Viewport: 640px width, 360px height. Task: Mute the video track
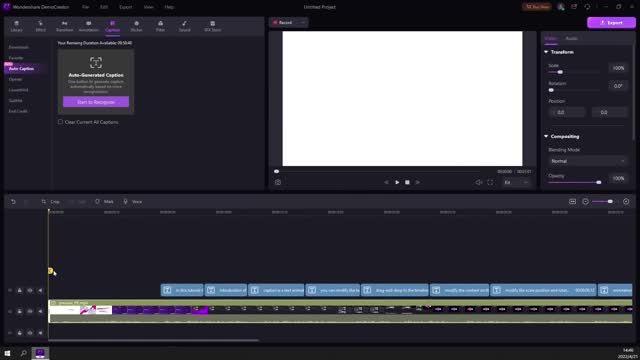[x=40, y=311]
